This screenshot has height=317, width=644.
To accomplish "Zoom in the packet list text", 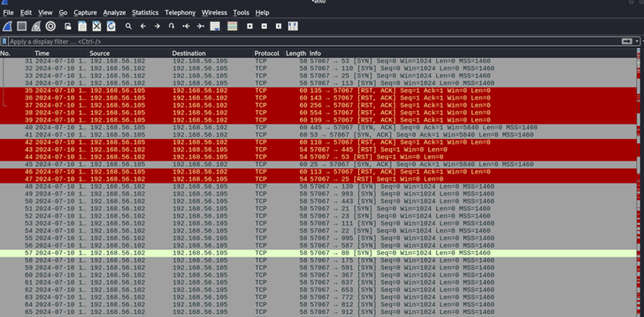I will coord(249,26).
